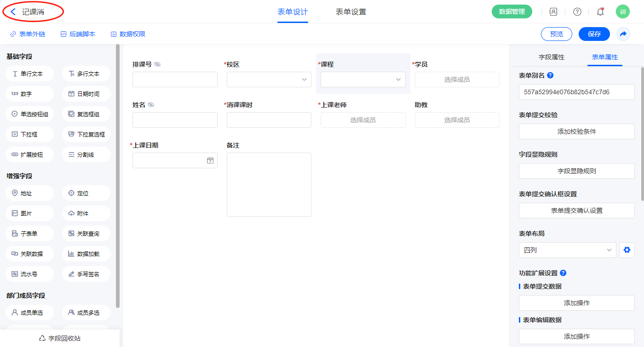Viewport: 644px width, 347px height.
Task: Click the back arrow beside 记课消
Action: click(x=13, y=12)
